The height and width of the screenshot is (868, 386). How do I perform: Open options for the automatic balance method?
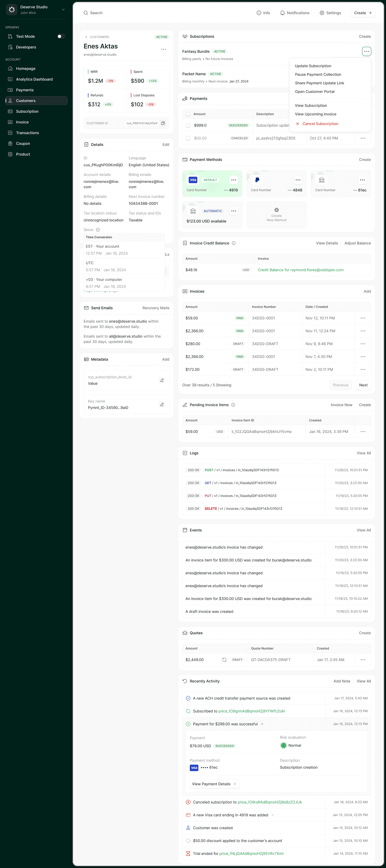(x=233, y=211)
